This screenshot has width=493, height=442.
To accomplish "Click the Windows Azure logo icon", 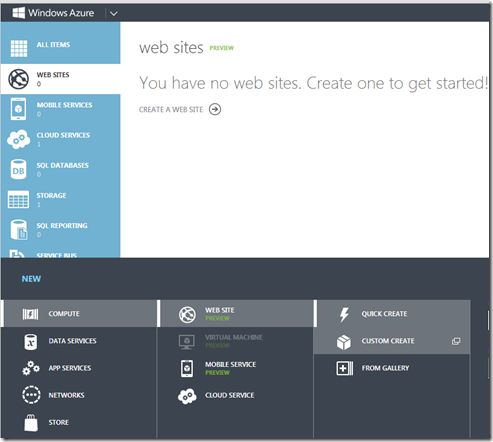I will point(18,13).
